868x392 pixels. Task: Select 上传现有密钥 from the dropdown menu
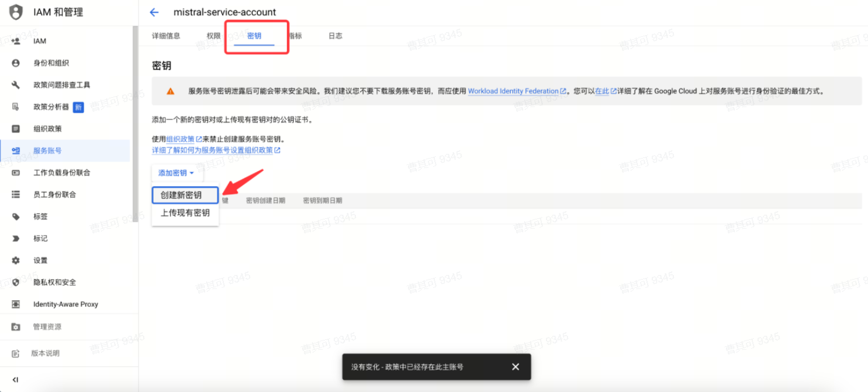[185, 213]
